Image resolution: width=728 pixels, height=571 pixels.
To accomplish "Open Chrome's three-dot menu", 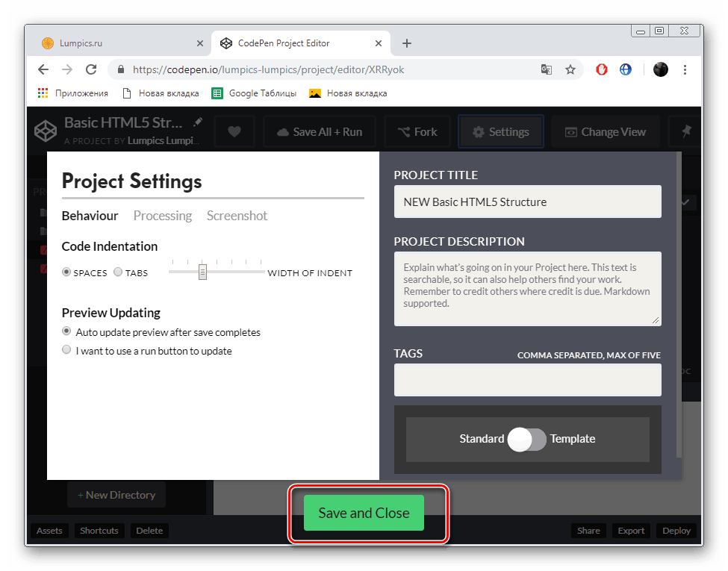I will click(685, 69).
